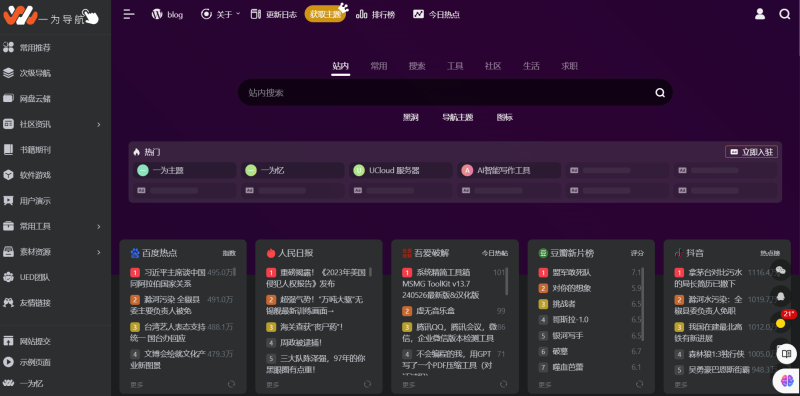
Task: Expand the 关于 dropdown menu
Action: pos(221,14)
